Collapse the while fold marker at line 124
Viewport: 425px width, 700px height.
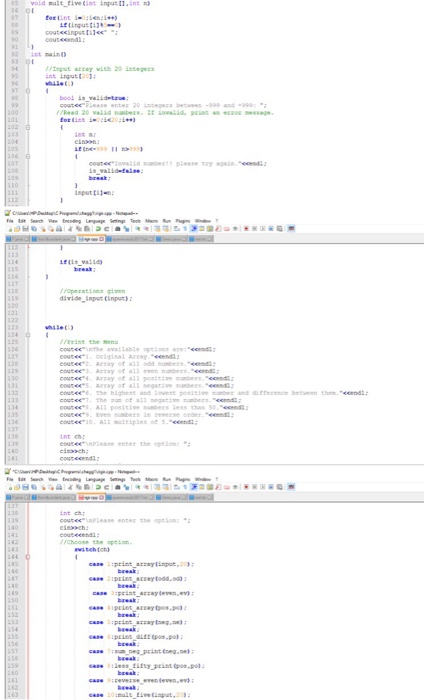(28, 335)
